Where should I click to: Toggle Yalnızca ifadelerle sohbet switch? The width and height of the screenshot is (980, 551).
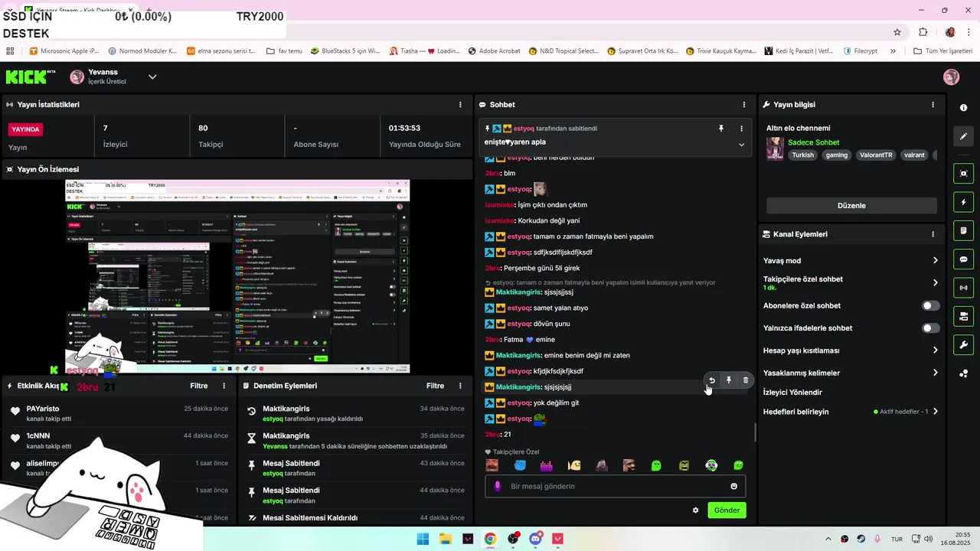tap(930, 328)
